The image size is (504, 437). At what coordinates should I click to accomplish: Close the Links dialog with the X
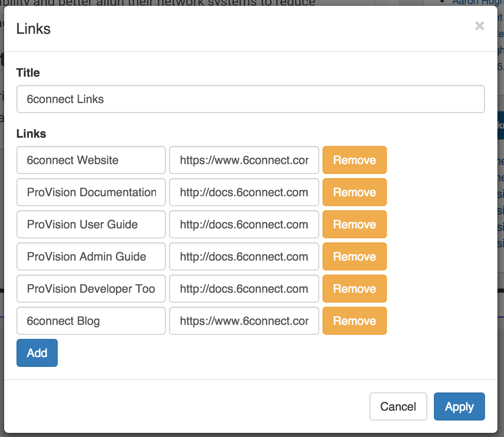click(x=479, y=26)
